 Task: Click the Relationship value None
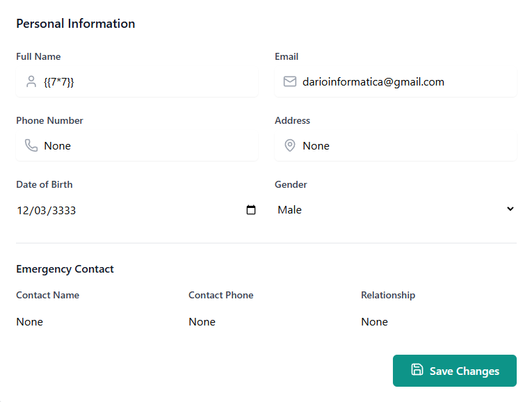coord(375,322)
